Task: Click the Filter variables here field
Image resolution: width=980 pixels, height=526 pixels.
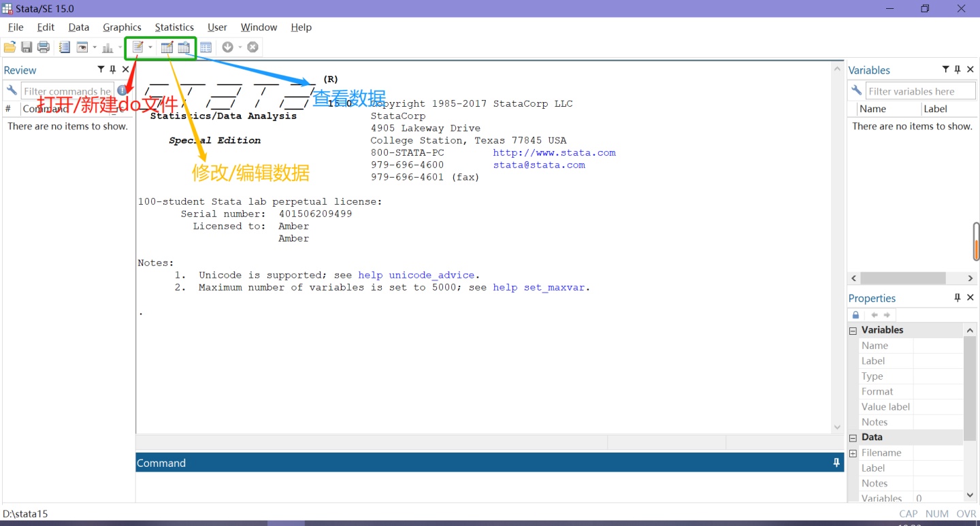Action: tap(921, 91)
